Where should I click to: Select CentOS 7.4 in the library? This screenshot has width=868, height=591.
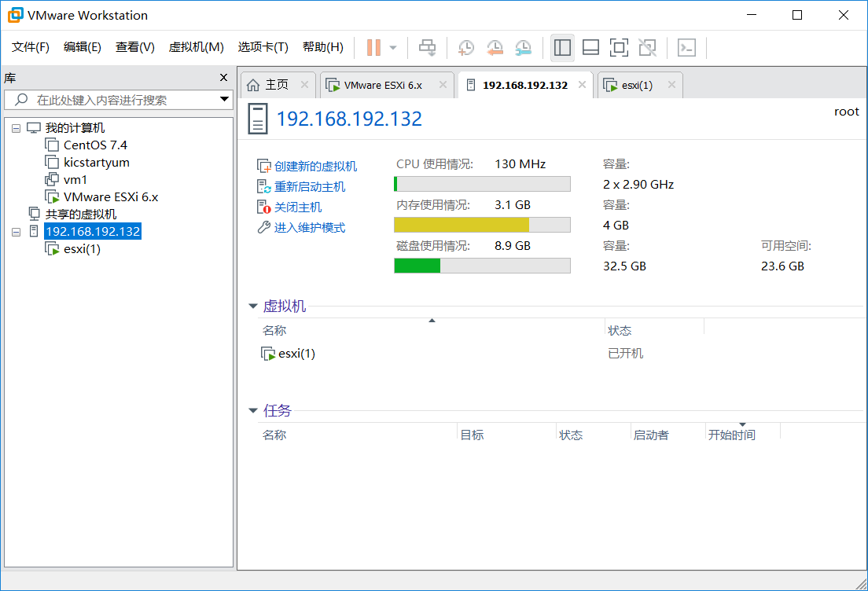point(95,145)
